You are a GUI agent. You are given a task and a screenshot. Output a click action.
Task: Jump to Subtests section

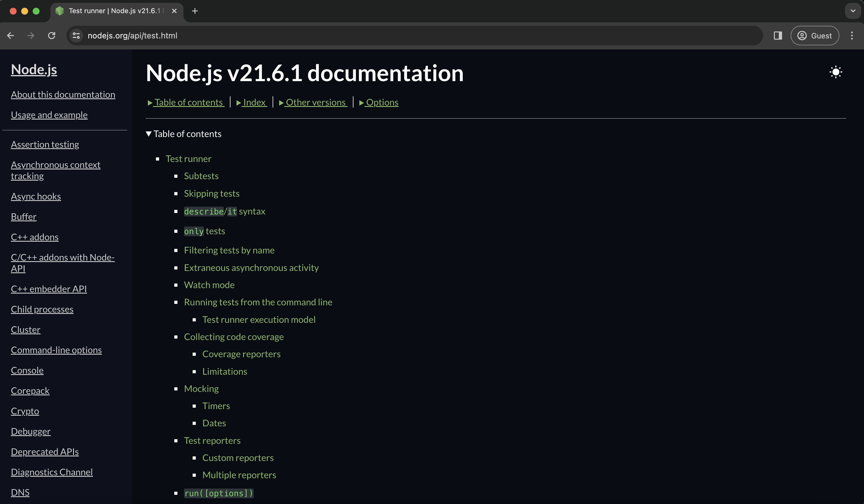[201, 176]
